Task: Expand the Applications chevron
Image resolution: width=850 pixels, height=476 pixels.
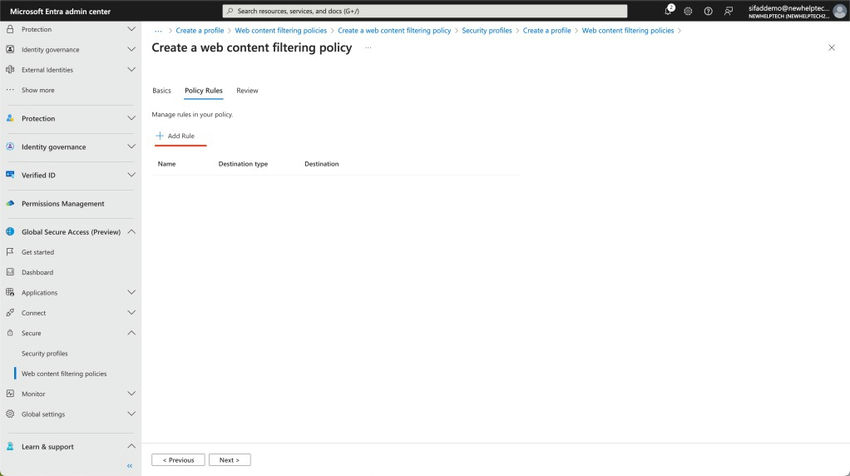Action: coord(131,292)
